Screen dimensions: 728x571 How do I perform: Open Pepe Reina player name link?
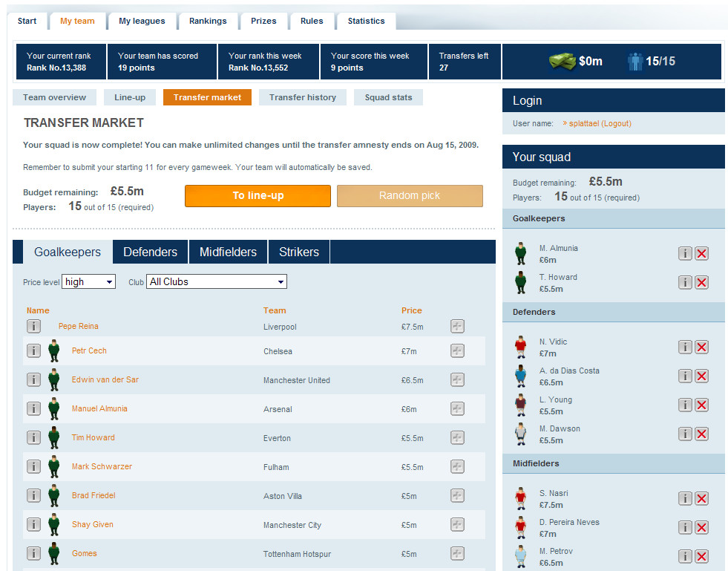pos(79,326)
